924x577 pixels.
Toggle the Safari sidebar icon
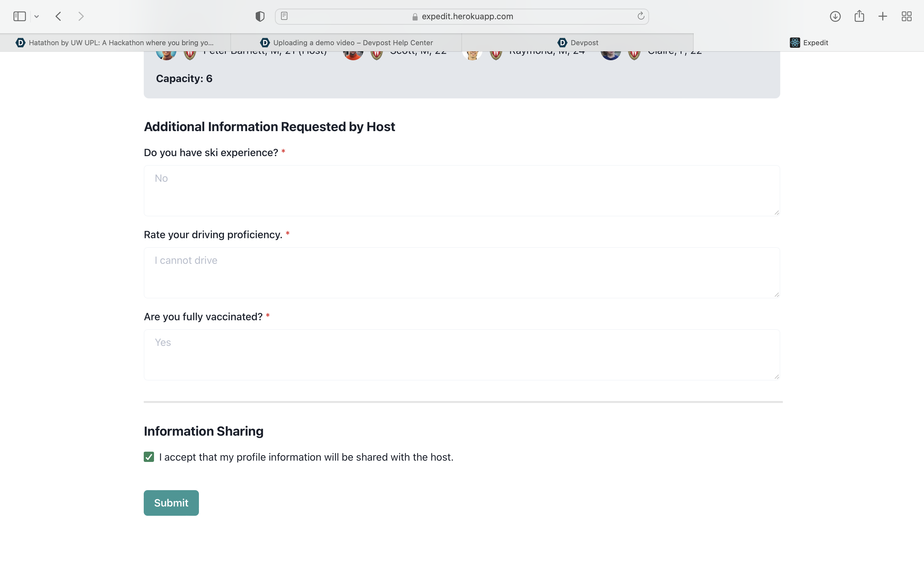(20, 16)
